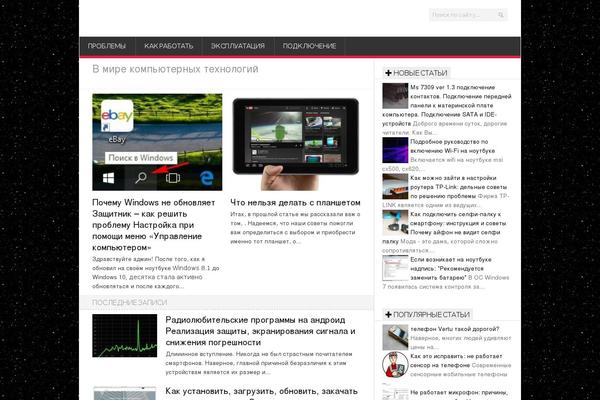Click the plus icon beside ПОПУЛЯРНЫЕ СТАТЬИ

pos(388,315)
